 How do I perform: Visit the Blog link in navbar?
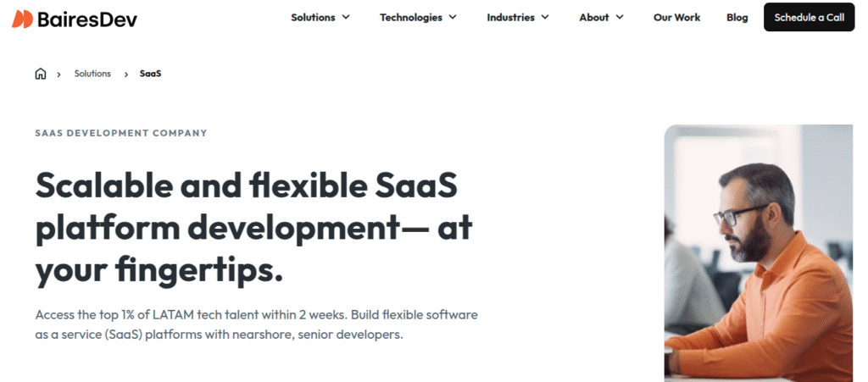click(737, 17)
